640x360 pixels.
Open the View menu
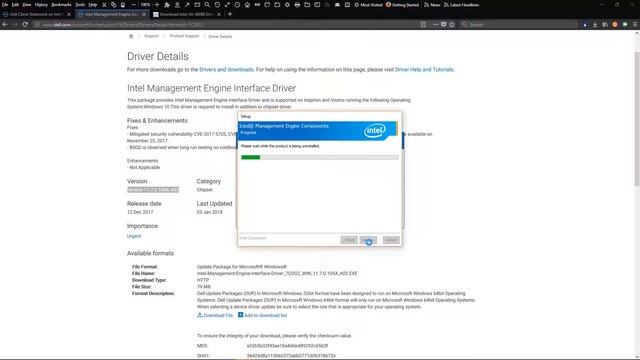[x=27, y=5]
